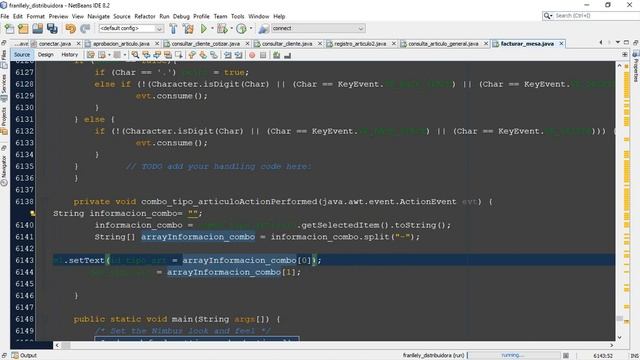Image resolution: width=640 pixels, height=360 pixels.
Task: Click the hint lightbulb on line 6139
Action: (33, 213)
